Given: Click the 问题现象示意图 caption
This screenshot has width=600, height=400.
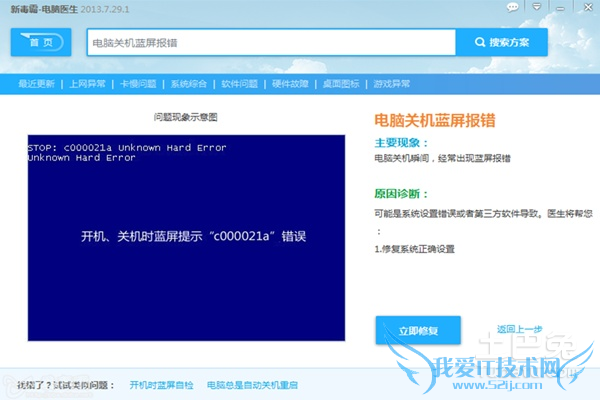Looking at the screenshot, I should tap(186, 117).
